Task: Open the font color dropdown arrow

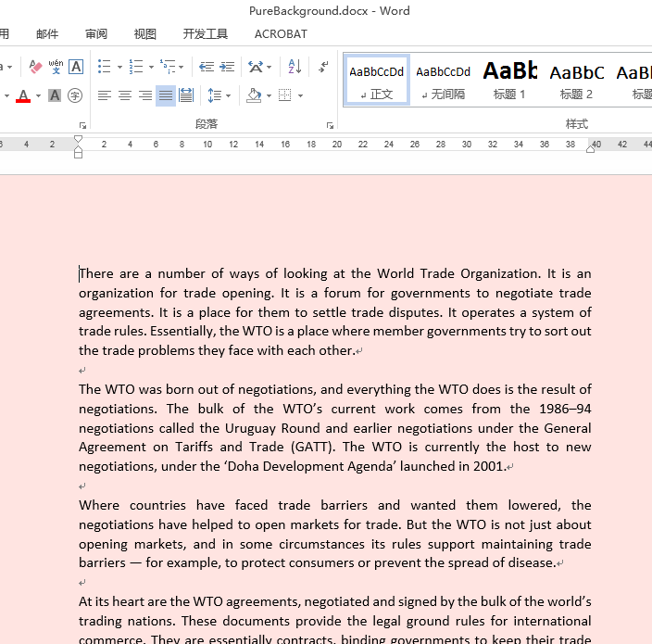Action: [x=38, y=96]
